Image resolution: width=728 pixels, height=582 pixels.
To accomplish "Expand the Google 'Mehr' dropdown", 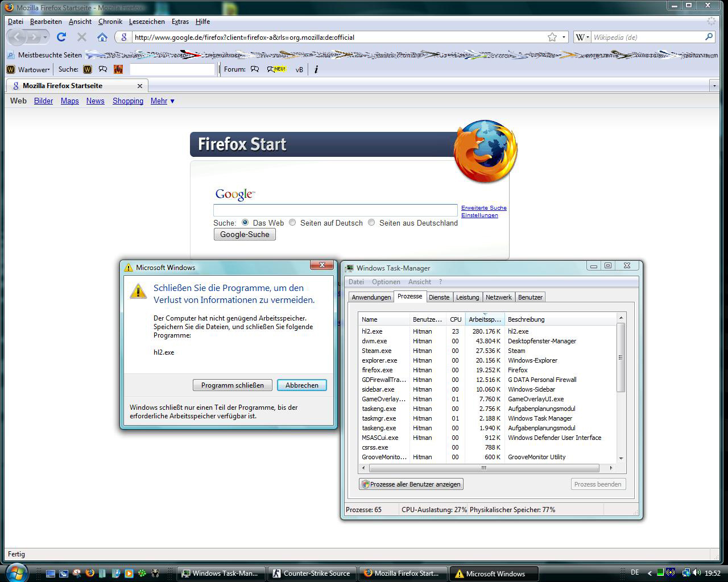I will (x=162, y=101).
